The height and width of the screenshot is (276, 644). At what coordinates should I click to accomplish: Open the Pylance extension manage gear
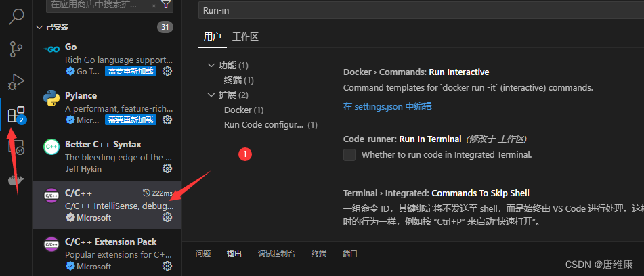click(x=167, y=120)
